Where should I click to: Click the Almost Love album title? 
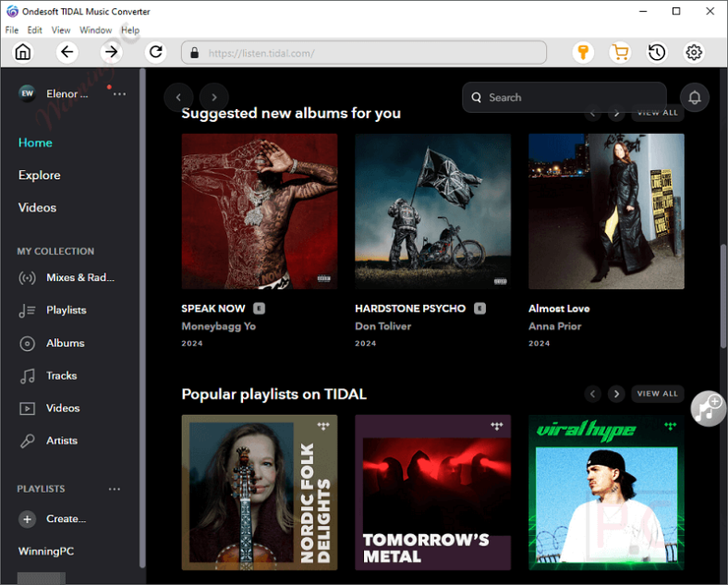coord(559,309)
